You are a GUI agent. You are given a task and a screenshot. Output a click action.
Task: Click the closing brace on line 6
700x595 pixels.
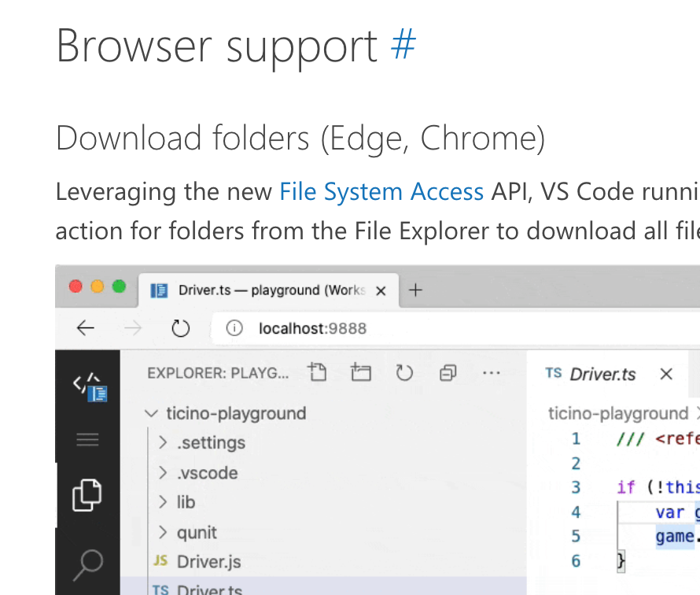coord(621,560)
